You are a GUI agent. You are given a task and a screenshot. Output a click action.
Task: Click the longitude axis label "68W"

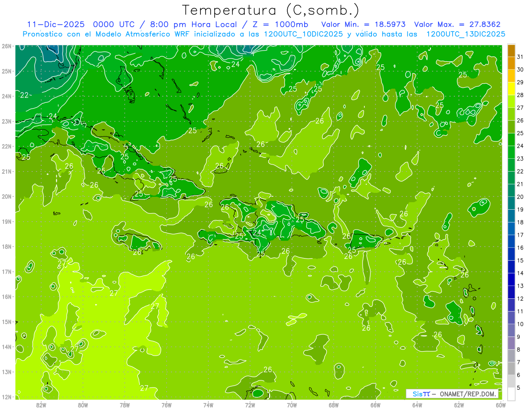(x=334, y=405)
